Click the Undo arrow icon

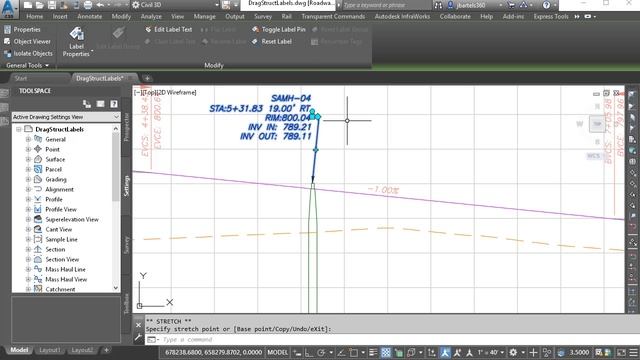100,5
